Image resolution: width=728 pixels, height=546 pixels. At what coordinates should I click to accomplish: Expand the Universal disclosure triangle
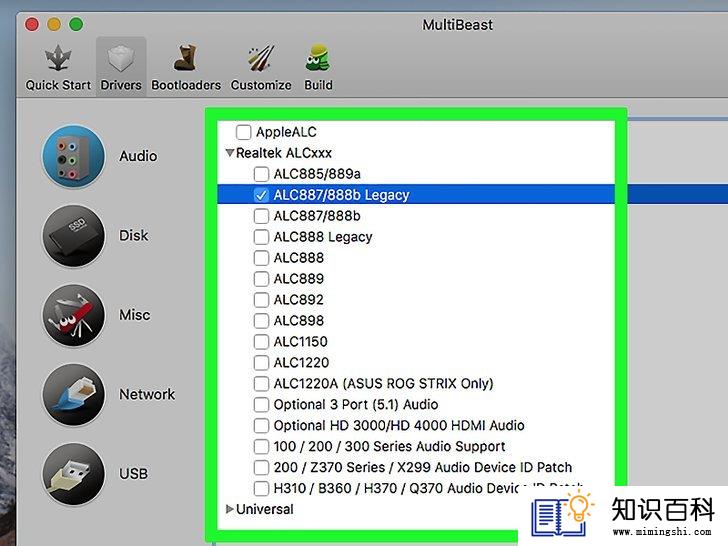tap(229, 509)
